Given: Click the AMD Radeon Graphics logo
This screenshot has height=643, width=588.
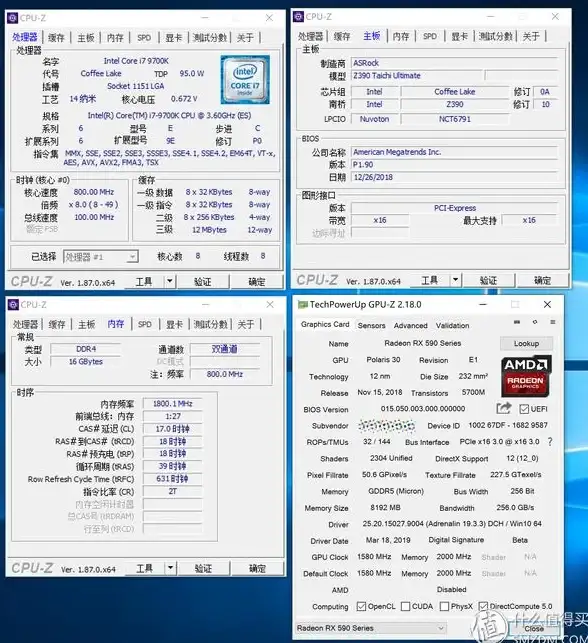Looking at the screenshot, I should pos(526,377).
